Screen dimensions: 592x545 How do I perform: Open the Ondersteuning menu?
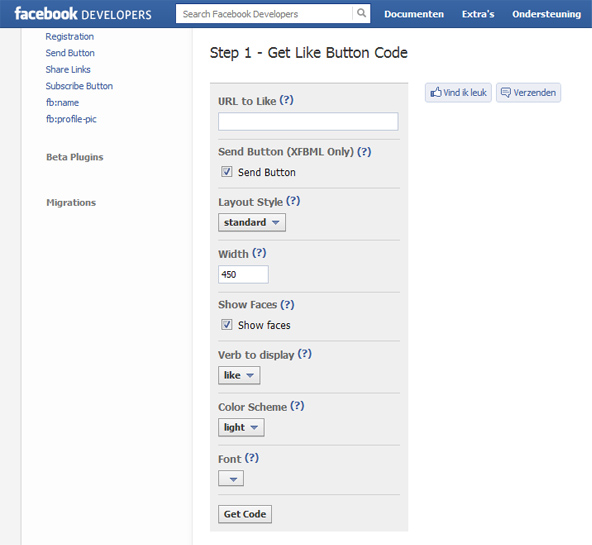coord(546,14)
